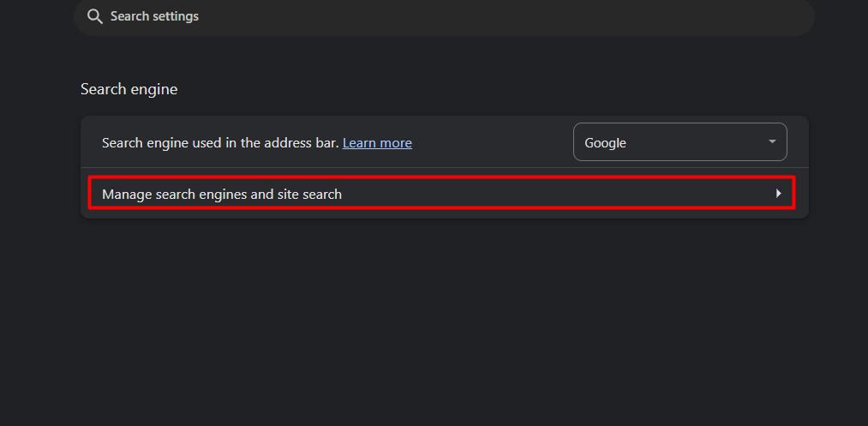Click the right arrow on Manage row

coord(778,194)
